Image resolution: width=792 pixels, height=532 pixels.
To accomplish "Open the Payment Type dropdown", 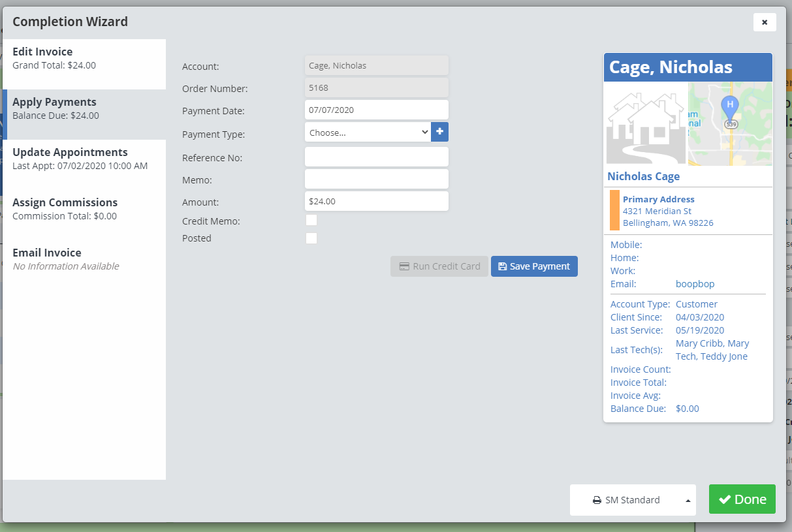I will point(367,133).
